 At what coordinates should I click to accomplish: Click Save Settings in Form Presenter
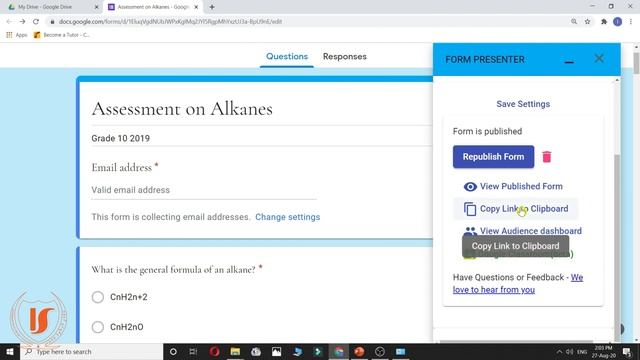tap(523, 104)
